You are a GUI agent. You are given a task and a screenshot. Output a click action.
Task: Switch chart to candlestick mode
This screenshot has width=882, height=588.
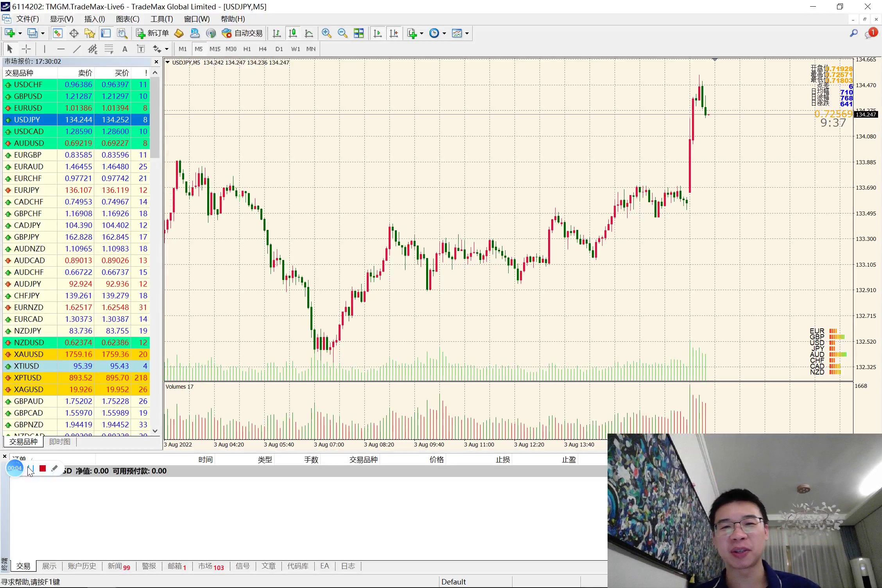point(292,33)
